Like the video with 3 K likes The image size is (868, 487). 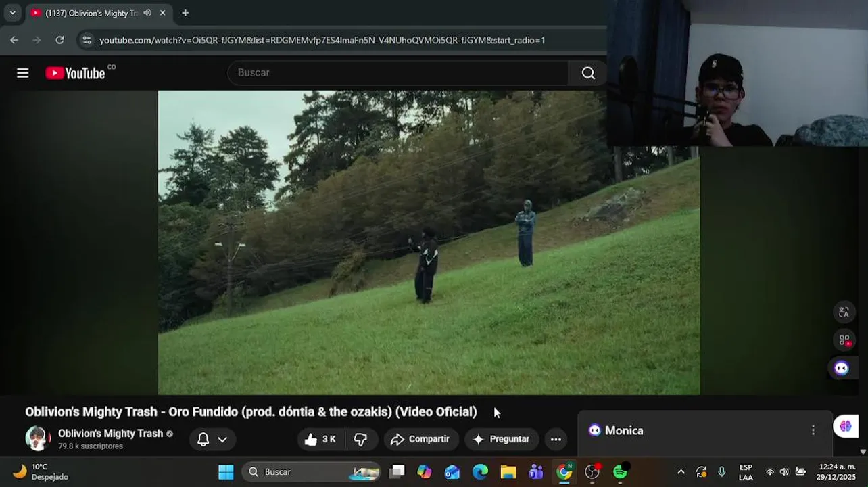320,440
